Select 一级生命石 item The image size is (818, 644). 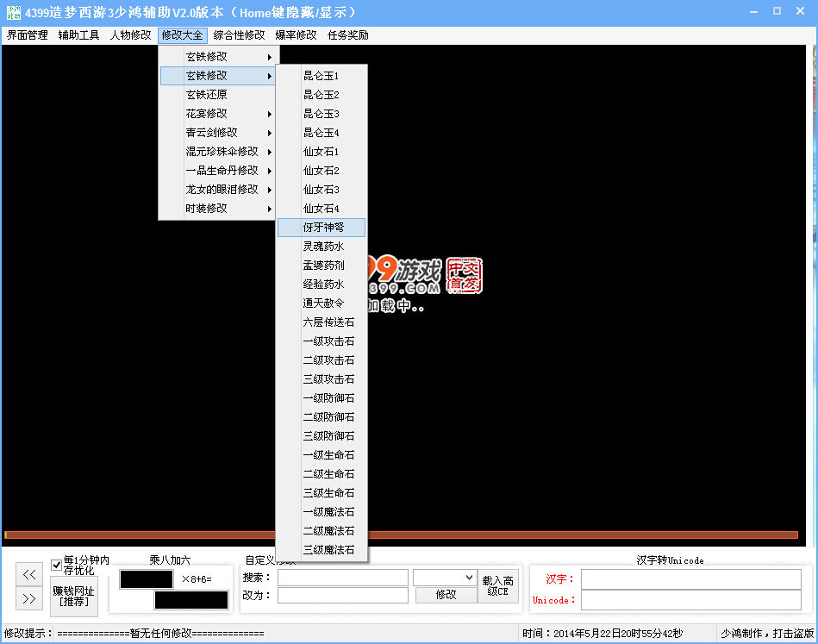coord(322,455)
